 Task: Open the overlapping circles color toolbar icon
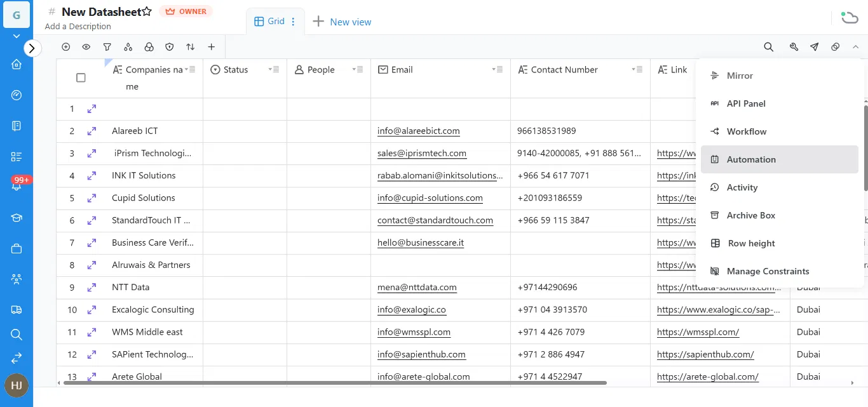click(x=149, y=47)
